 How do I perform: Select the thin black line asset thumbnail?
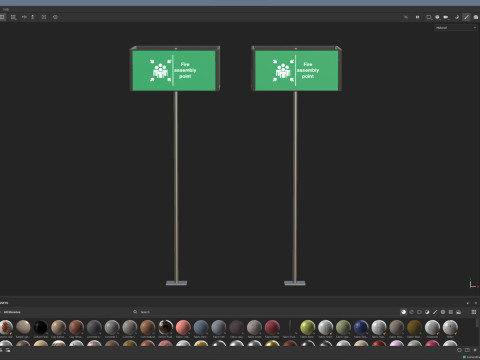coord(290,327)
